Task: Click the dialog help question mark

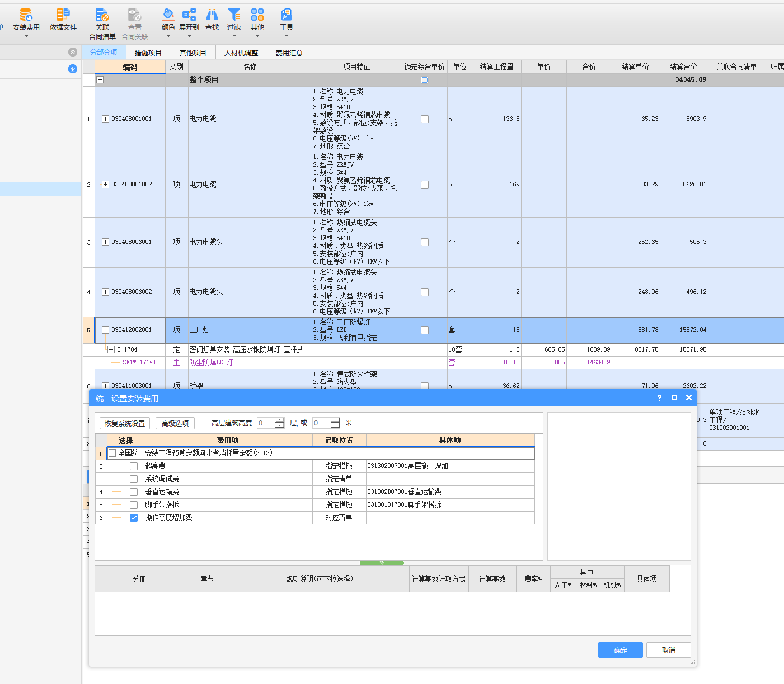Action: [x=659, y=397]
